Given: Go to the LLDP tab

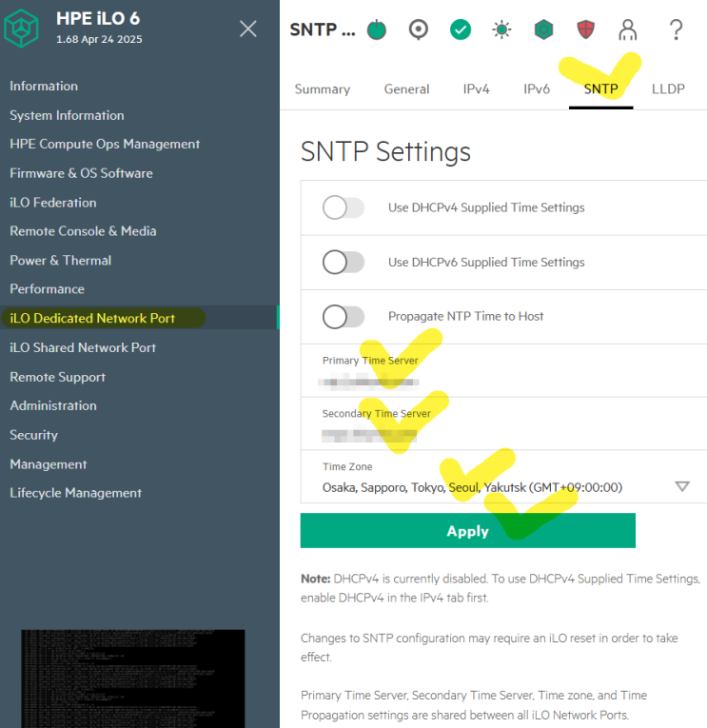Looking at the screenshot, I should point(668,89).
